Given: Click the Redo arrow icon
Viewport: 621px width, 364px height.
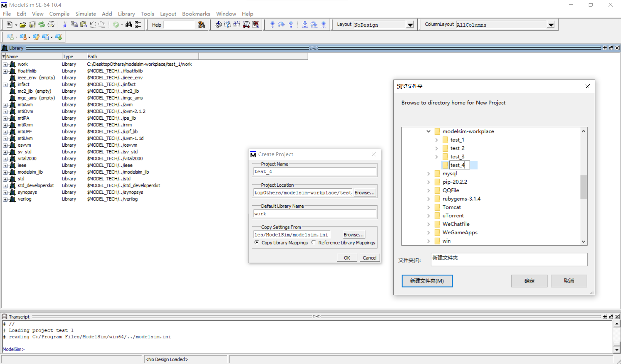Looking at the screenshot, I should click(102, 25).
